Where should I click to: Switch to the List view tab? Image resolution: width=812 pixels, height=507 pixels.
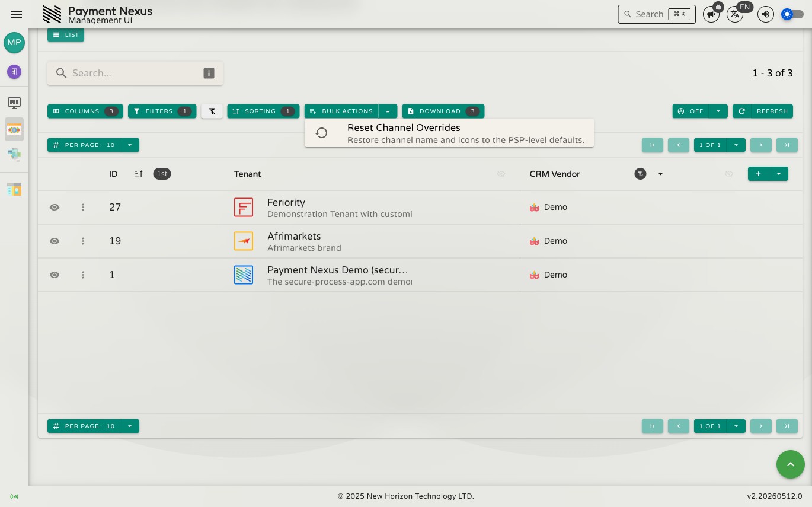point(66,35)
